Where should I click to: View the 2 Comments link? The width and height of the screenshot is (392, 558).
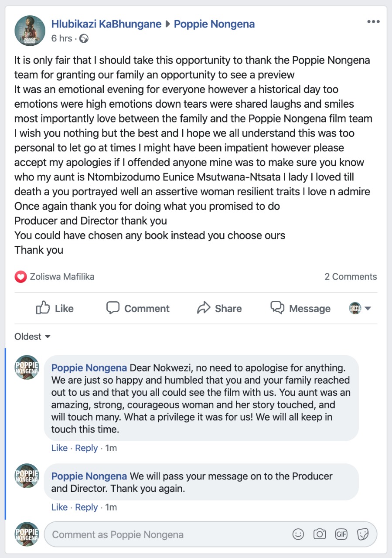pyautogui.click(x=351, y=276)
